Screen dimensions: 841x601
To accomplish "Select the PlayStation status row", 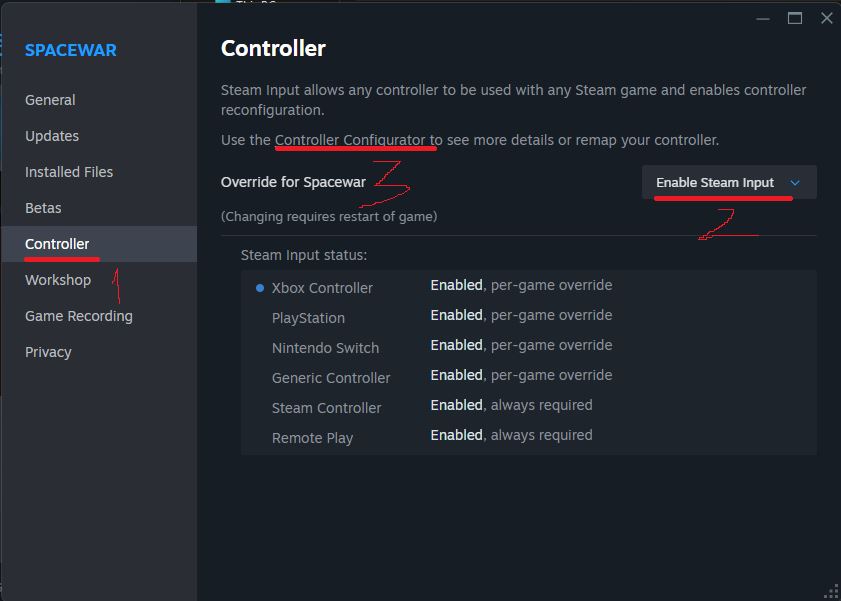I will 308,317.
